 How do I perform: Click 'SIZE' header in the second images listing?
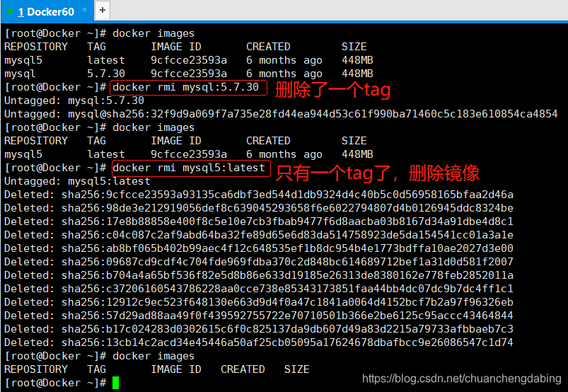pyautogui.click(x=354, y=141)
